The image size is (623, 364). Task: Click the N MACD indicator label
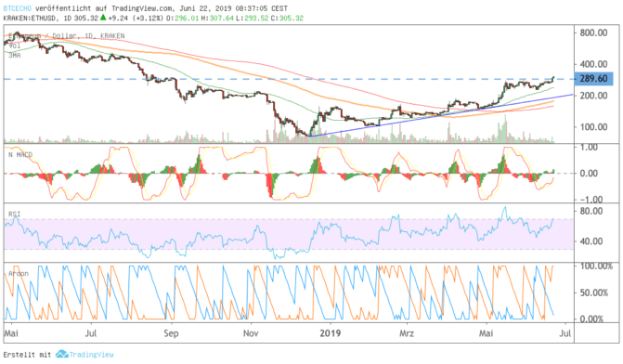tap(20, 154)
